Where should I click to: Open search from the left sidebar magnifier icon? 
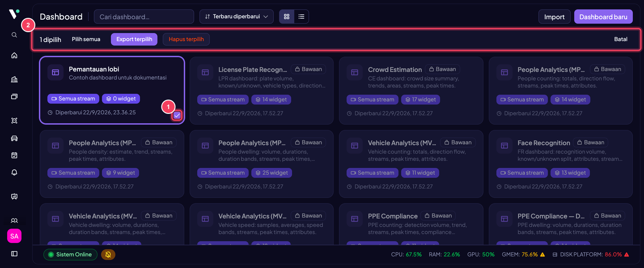tap(14, 35)
